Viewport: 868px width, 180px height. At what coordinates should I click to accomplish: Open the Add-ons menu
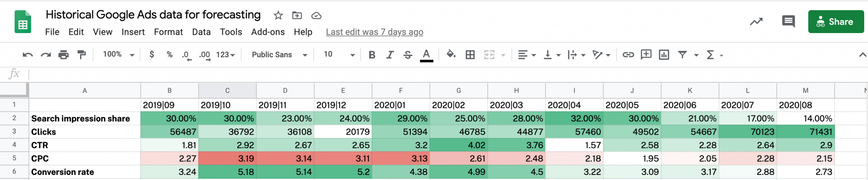pyautogui.click(x=268, y=32)
